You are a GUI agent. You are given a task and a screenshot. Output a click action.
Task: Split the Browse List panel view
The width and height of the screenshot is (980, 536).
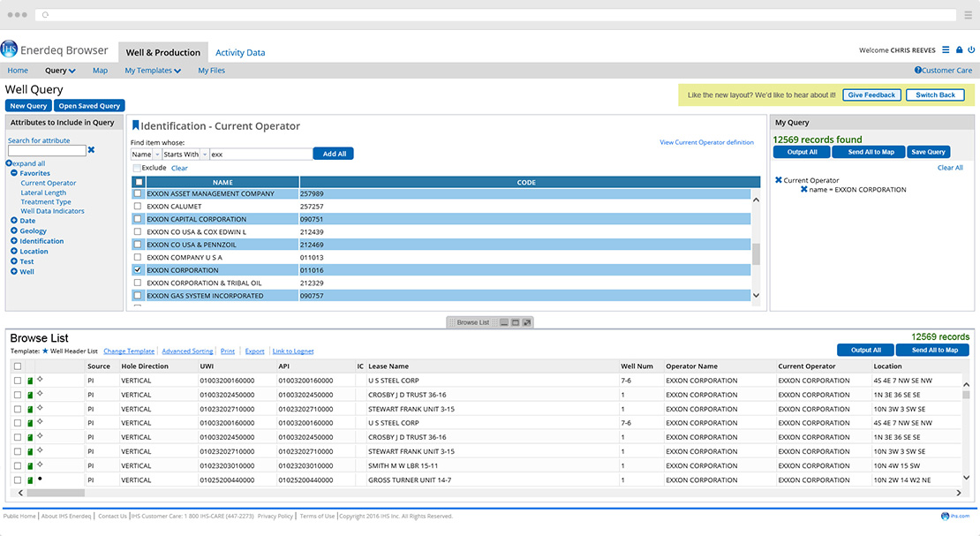point(515,322)
